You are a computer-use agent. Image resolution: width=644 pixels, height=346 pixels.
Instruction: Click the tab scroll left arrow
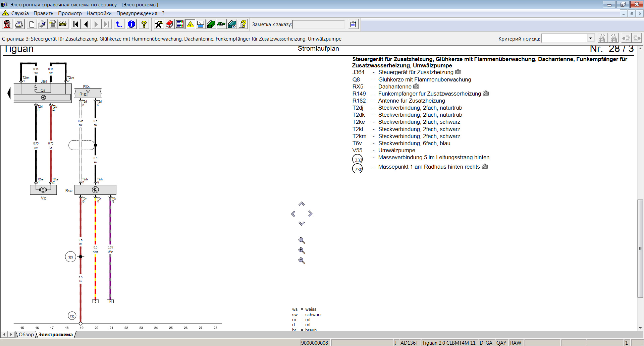(4, 334)
